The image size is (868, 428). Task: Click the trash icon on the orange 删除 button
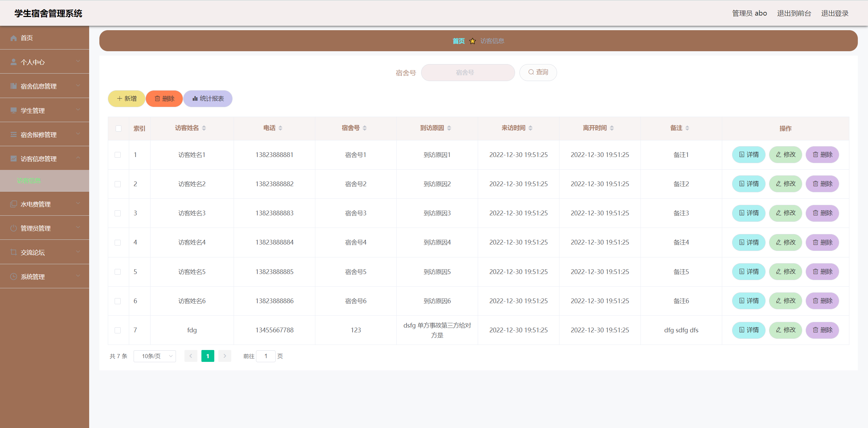pos(157,99)
